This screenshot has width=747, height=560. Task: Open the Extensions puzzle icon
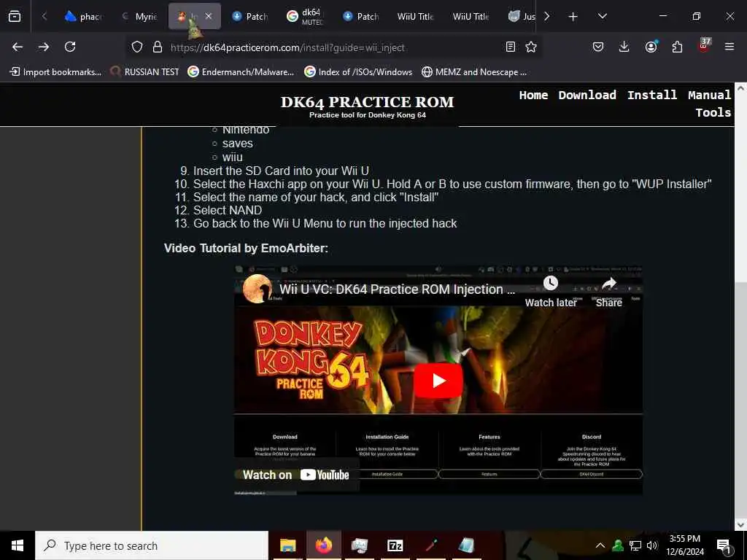[x=677, y=47]
